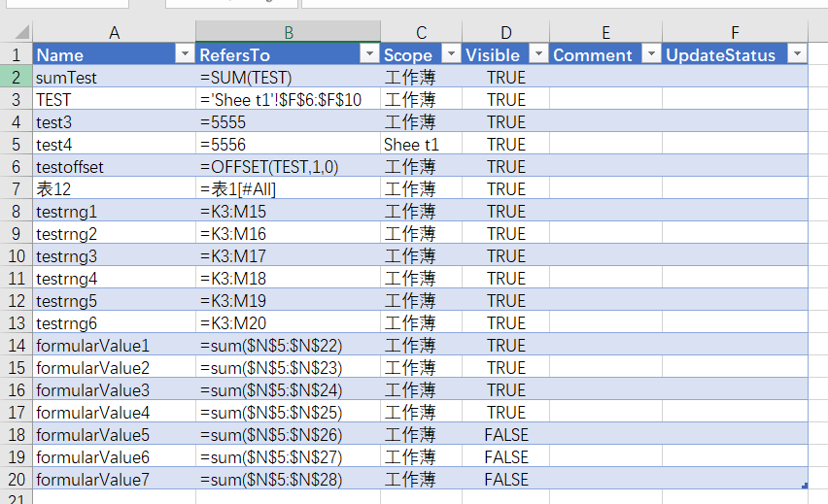Viewport: 828px width, 504px height.
Task: Select column B header
Action: [289, 32]
